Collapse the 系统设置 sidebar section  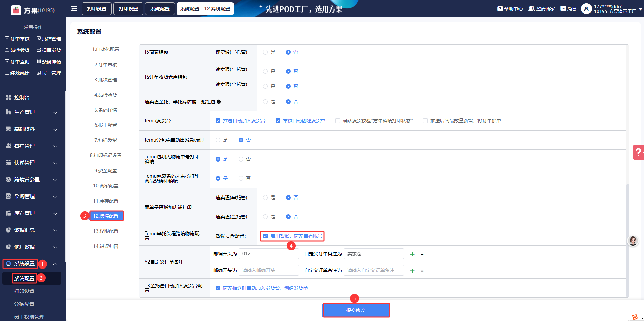click(55, 264)
